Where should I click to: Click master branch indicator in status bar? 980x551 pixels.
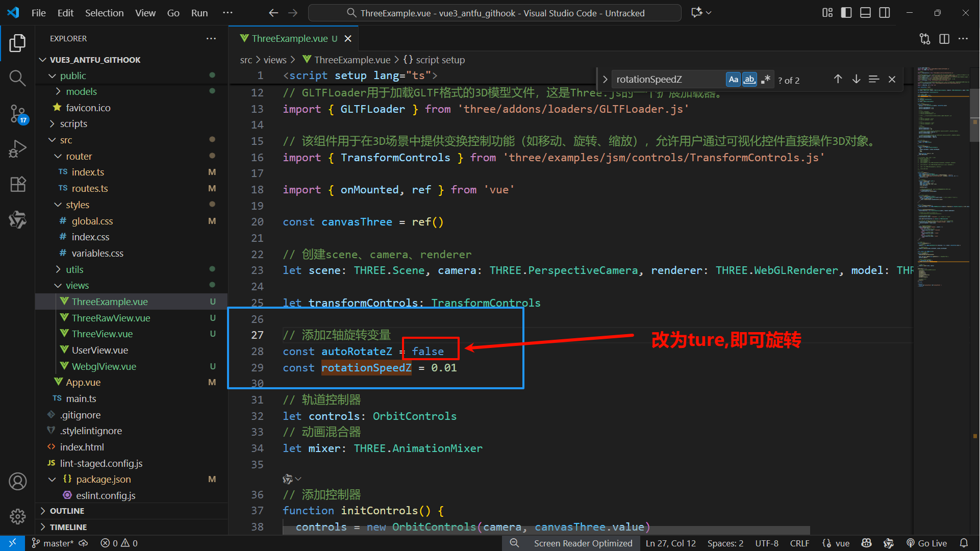pos(53,543)
